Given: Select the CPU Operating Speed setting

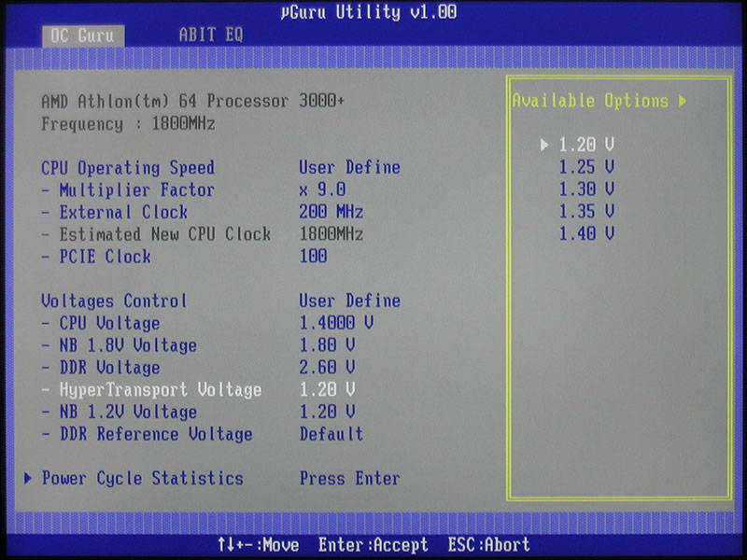Looking at the screenshot, I should [128, 168].
